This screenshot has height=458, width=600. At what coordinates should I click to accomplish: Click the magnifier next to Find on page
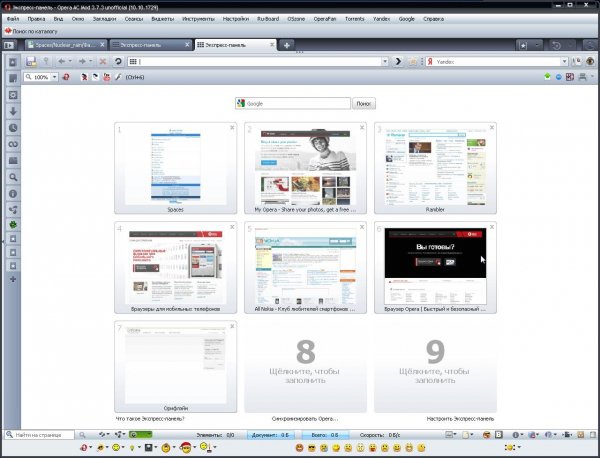pyautogui.click(x=82, y=435)
